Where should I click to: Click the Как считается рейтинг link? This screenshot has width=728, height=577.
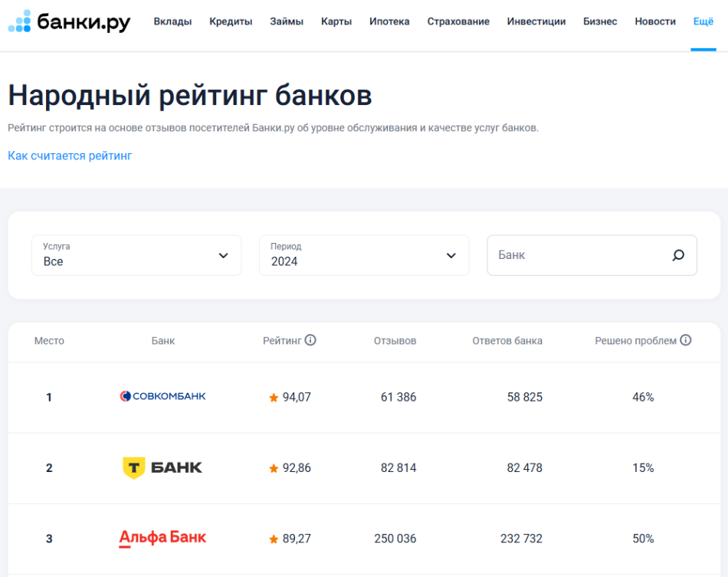click(70, 156)
